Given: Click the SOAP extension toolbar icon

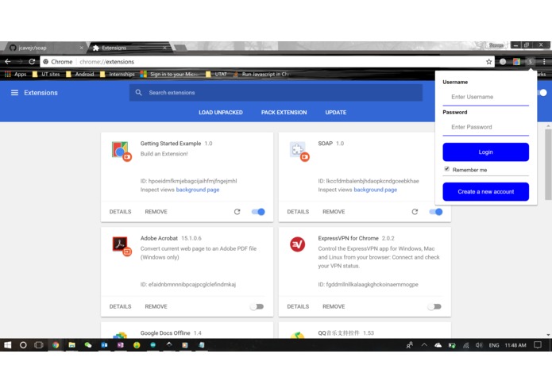Looking at the screenshot, I should click(x=530, y=62).
